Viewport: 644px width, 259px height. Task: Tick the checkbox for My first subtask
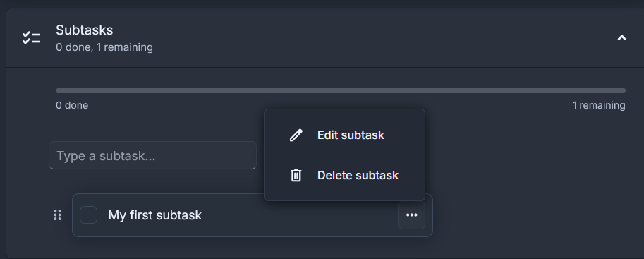coord(88,215)
